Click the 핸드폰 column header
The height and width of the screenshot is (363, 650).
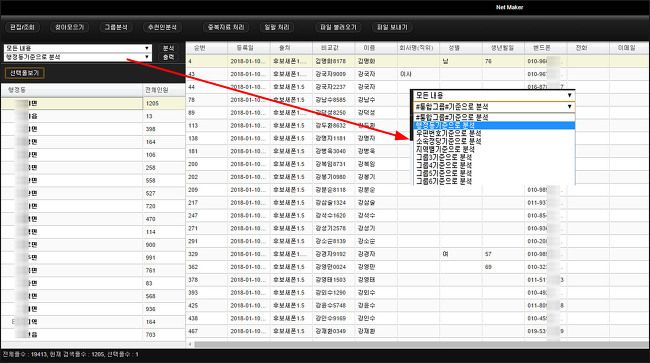545,48
